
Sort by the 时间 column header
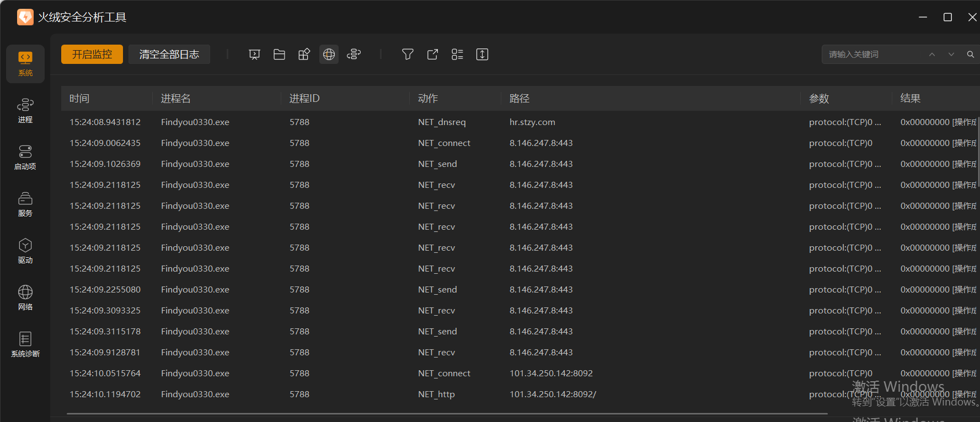106,99
